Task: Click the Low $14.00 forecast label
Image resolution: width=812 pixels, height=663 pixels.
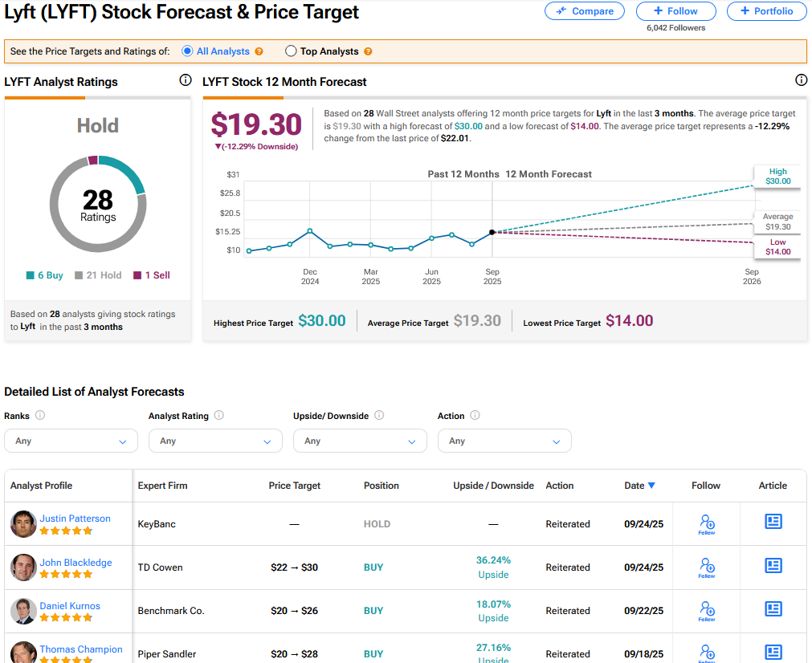Action: 777,247
